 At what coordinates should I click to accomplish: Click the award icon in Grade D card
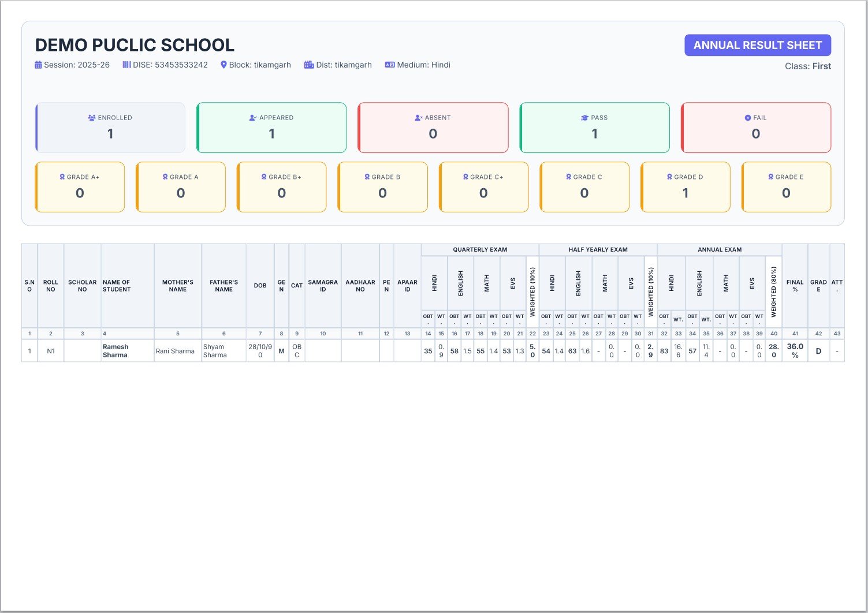[x=669, y=177]
